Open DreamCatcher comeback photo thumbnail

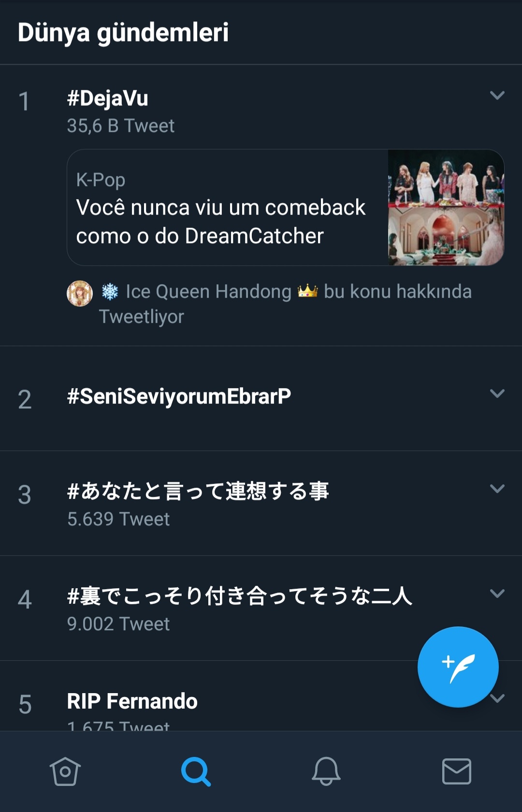coord(446,207)
